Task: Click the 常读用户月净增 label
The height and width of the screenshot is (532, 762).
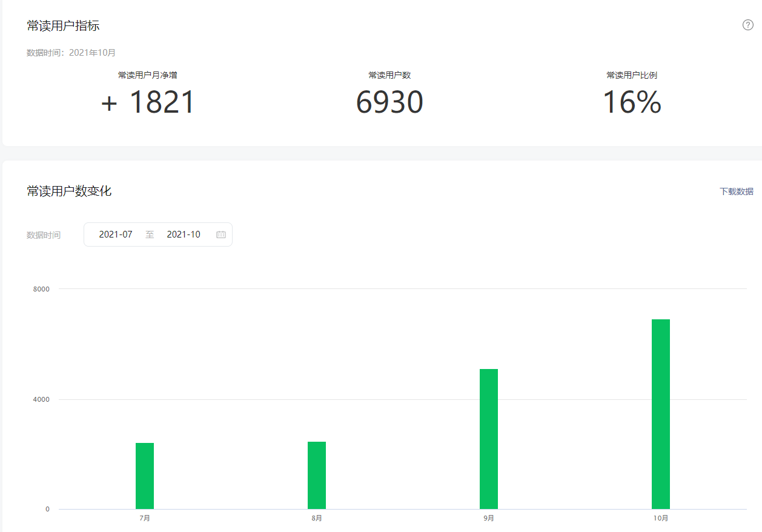Action: coord(148,75)
